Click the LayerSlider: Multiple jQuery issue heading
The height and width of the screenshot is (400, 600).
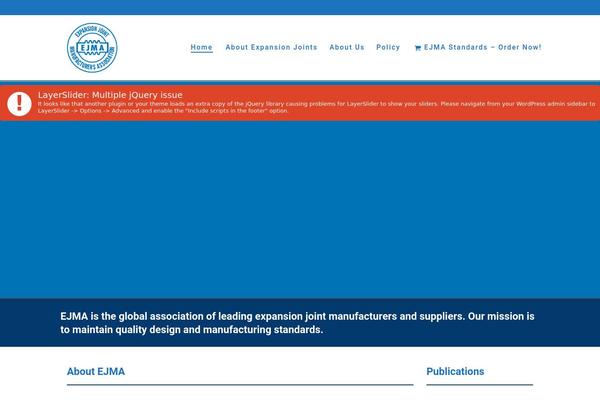pyautogui.click(x=110, y=95)
